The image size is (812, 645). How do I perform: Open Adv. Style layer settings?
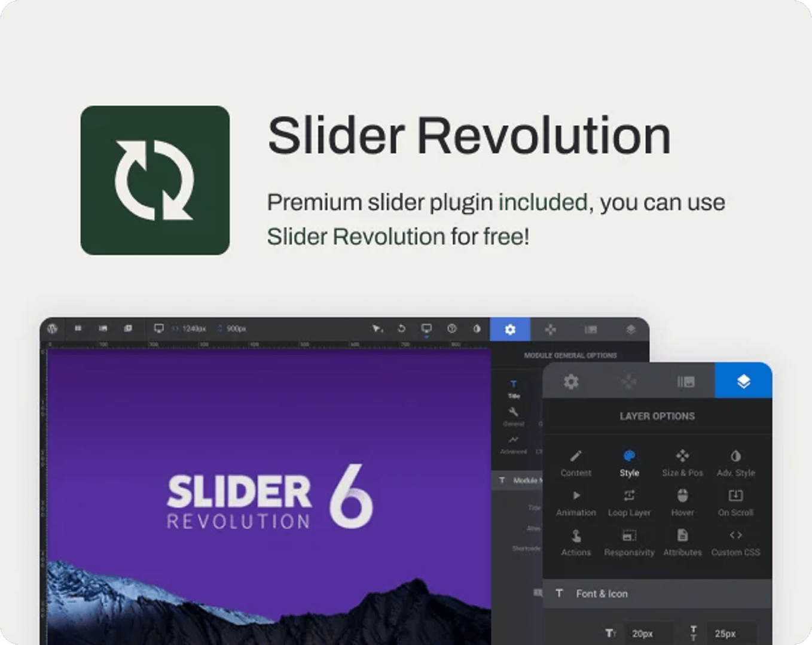[x=735, y=463]
